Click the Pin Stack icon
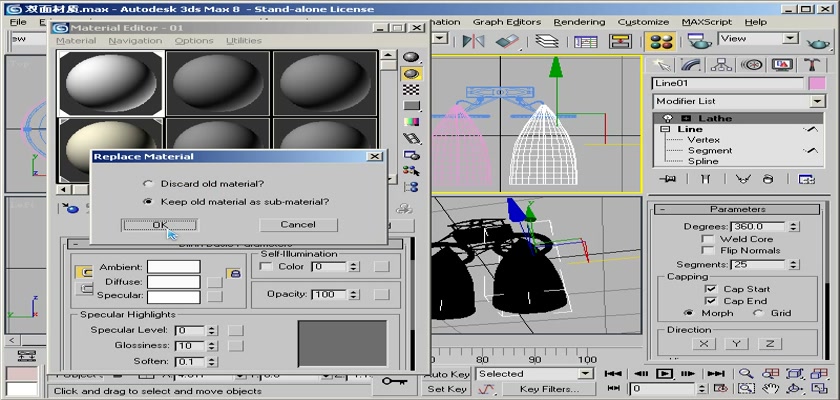The width and height of the screenshot is (840, 400). click(x=667, y=179)
